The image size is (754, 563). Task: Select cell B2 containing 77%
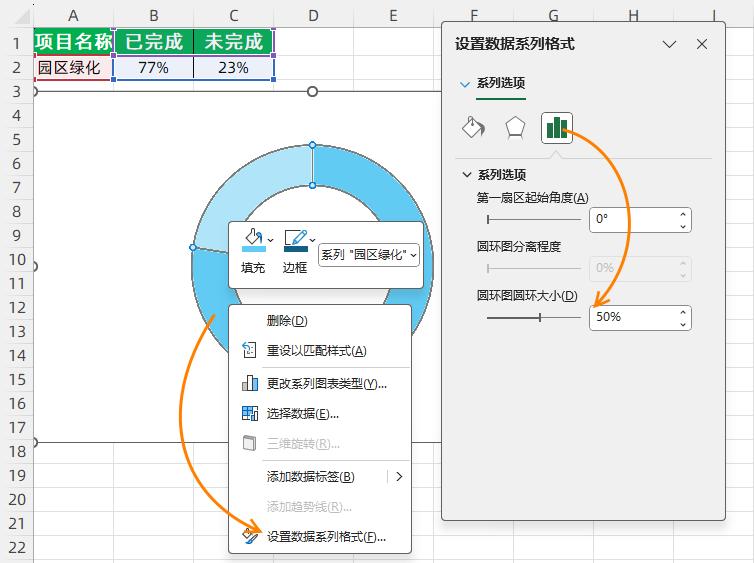point(153,68)
